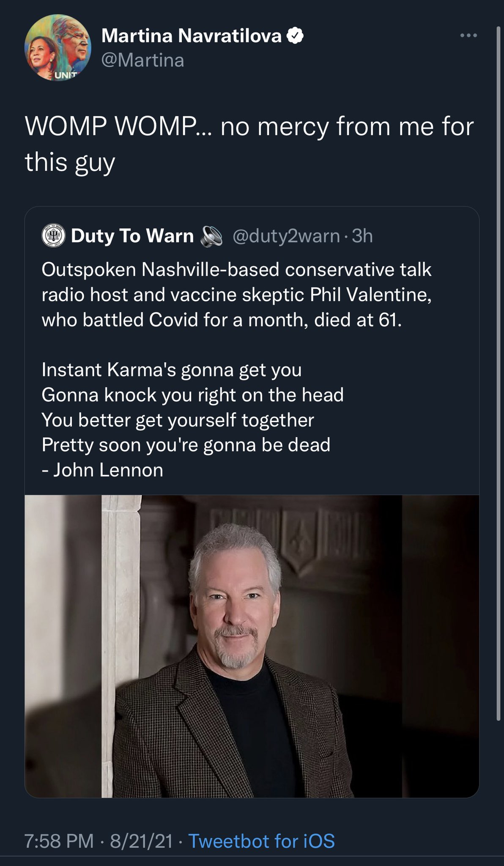This screenshot has width=504, height=866.
Task: View the quoted tweet photo of the man
Action: pos(252,646)
